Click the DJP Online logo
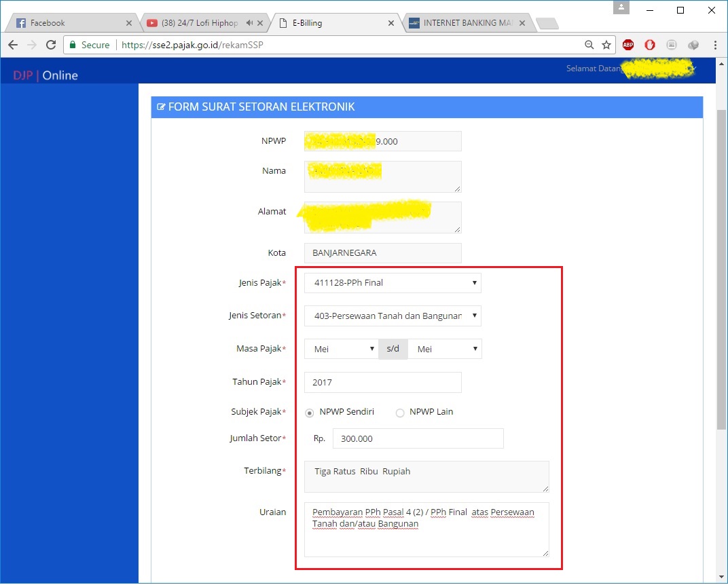The height and width of the screenshot is (585, 728). click(x=45, y=75)
